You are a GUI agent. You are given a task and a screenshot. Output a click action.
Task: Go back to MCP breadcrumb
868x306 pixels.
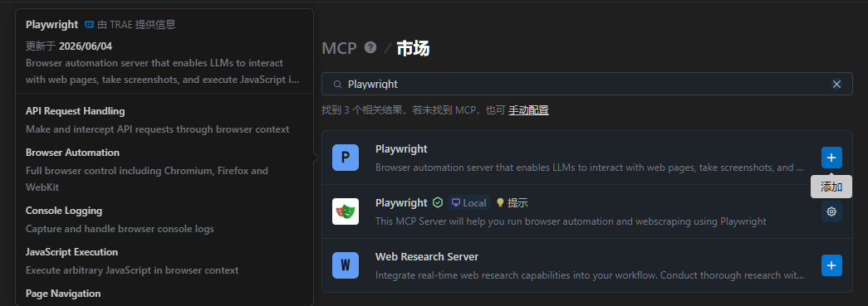[340, 48]
